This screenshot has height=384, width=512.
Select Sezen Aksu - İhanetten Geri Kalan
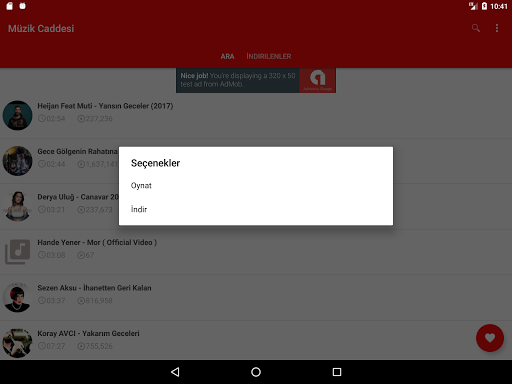[x=94, y=288]
